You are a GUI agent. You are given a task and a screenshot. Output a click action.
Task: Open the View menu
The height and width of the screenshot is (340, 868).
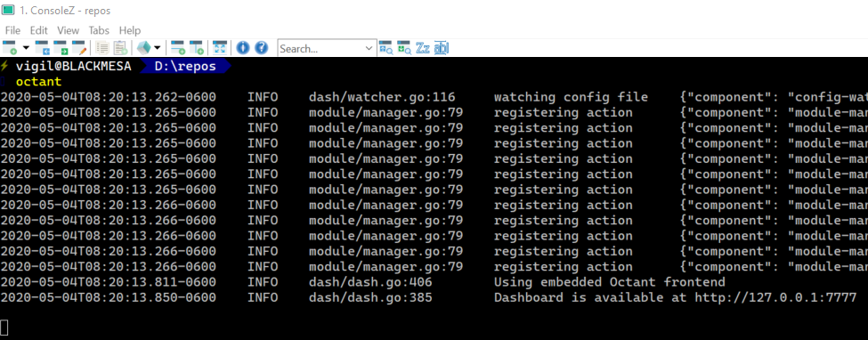(x=68, y=30)
